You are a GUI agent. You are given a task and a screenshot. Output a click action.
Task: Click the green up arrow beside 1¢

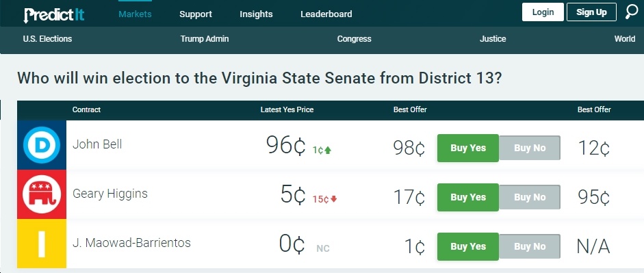tap(328, 151)
